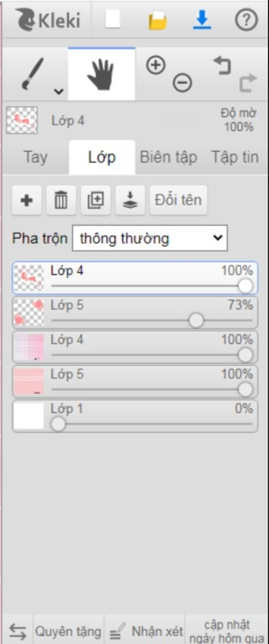The width and height of the screenshot is (269, 644).
Task: Click the redo arrow icon
Action: click(x=248, y=83)
